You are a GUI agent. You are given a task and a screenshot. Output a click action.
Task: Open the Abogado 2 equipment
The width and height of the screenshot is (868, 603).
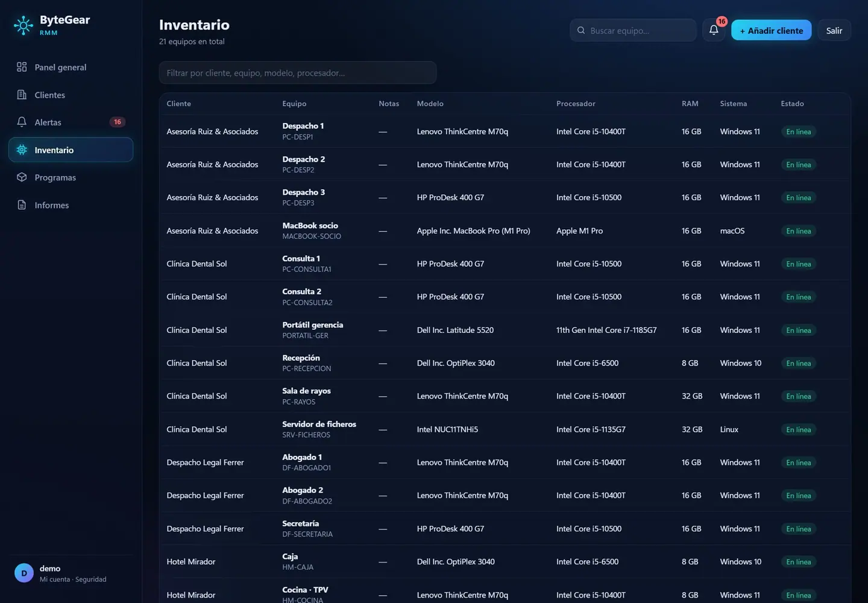(x=303, y=491)
